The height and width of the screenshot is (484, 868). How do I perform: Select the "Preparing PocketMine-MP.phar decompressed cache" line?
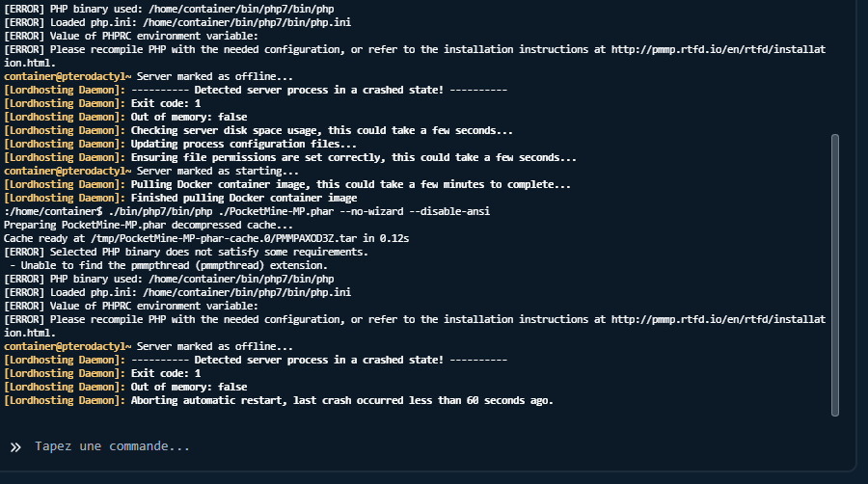click(149, 226)
